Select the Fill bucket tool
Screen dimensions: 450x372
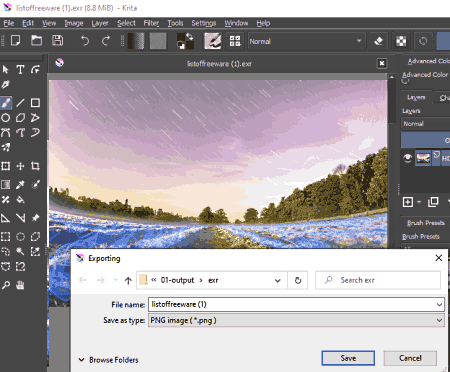(x=20, y=199)
